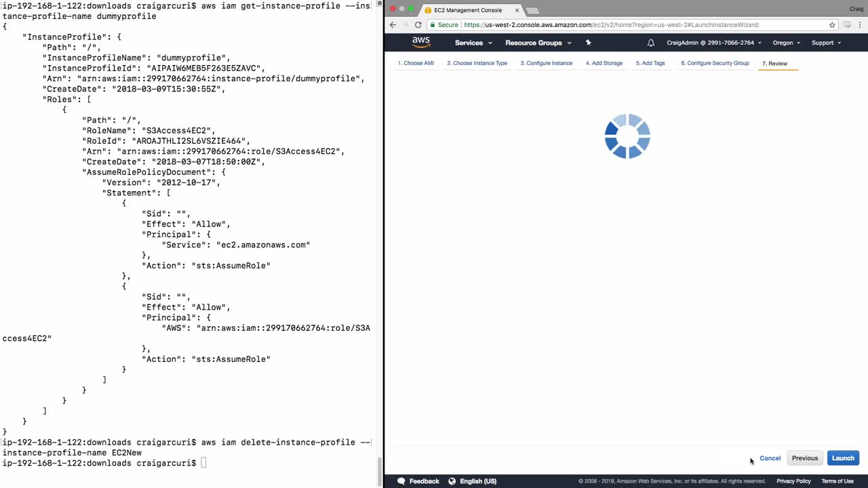Expand the Resource Groups menu
This screenshot has width=868, height=488.
pyautogui.click(x=538, y=43)
